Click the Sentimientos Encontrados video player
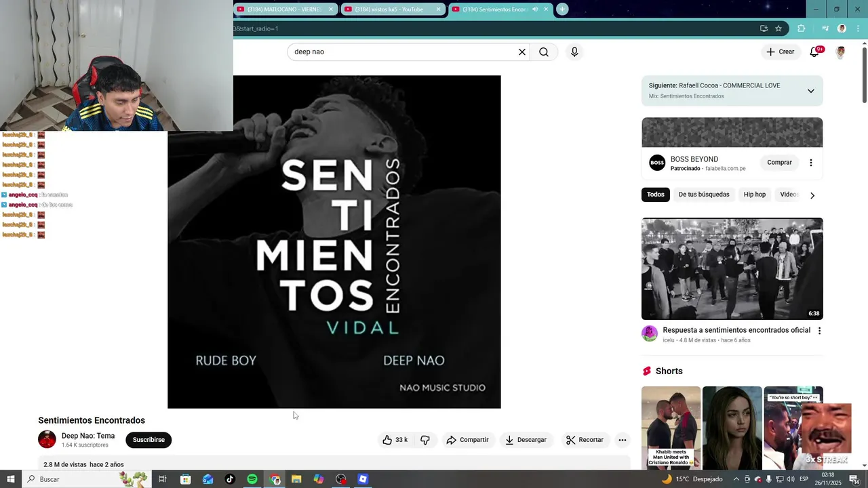The width and height of the screenshot is (868, 488). [x=334, y=242]
